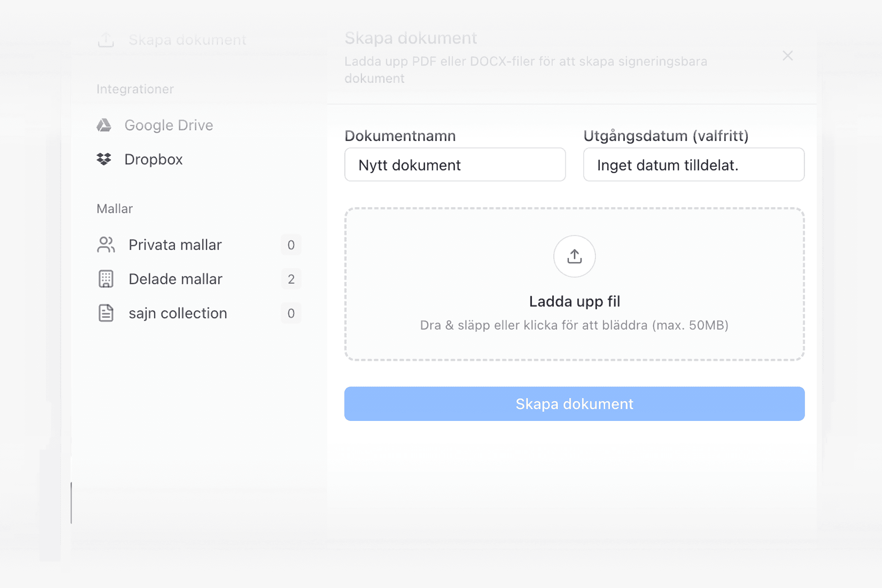
Task: Click the sajn collection document icon
Action: click(106, 313)
